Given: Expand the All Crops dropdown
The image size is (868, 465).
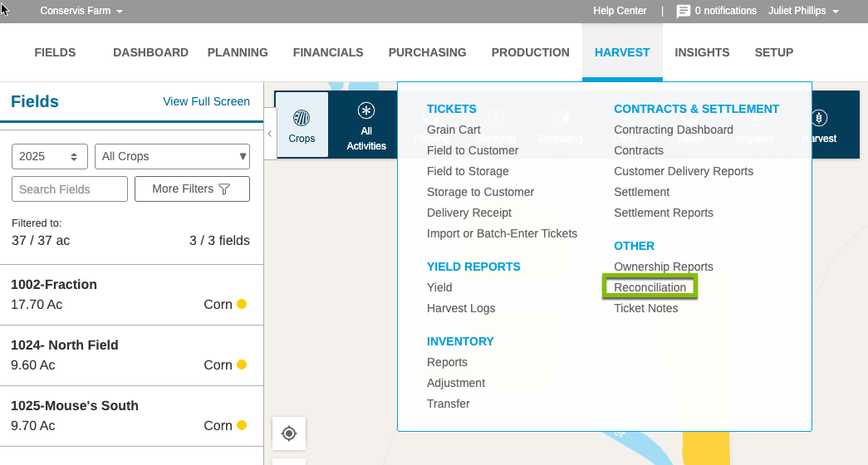Looking at the screenshot, I should pyautogui.click(x=172, y=156).
